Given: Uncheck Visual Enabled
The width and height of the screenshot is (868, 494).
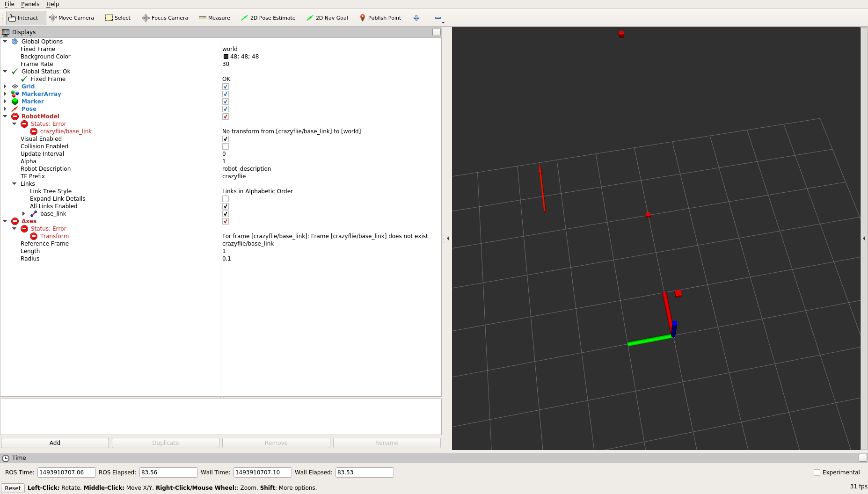Looking at the screenshot, I should coord(226,139).
